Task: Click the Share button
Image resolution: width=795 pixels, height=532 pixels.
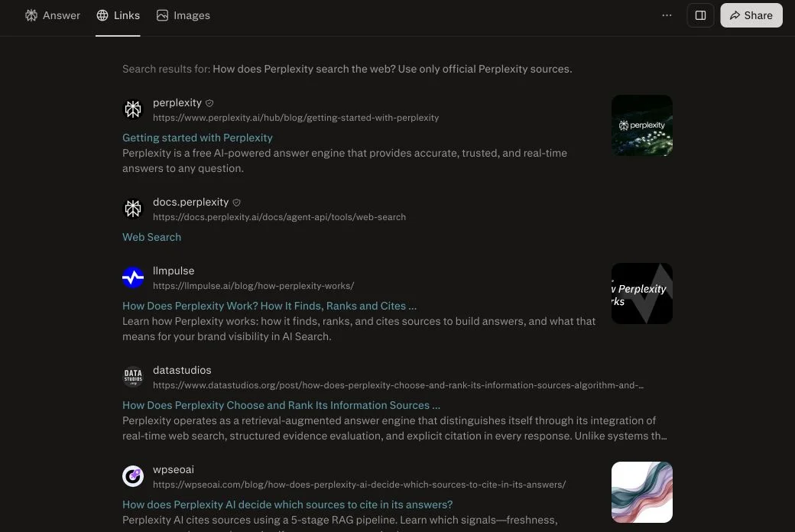Action: coord(751,15)
